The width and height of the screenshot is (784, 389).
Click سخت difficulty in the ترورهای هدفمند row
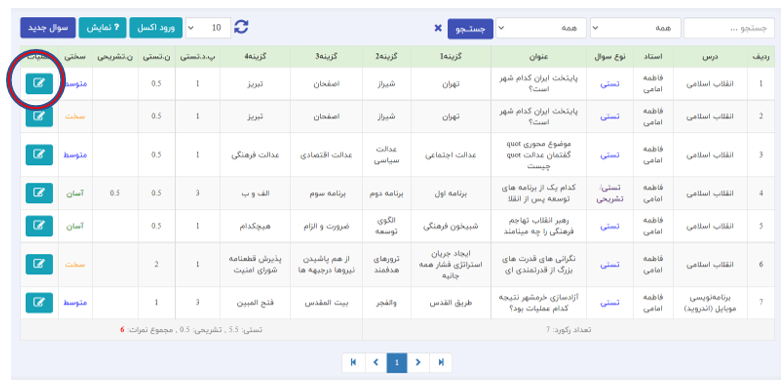click(x=75, y=264)
